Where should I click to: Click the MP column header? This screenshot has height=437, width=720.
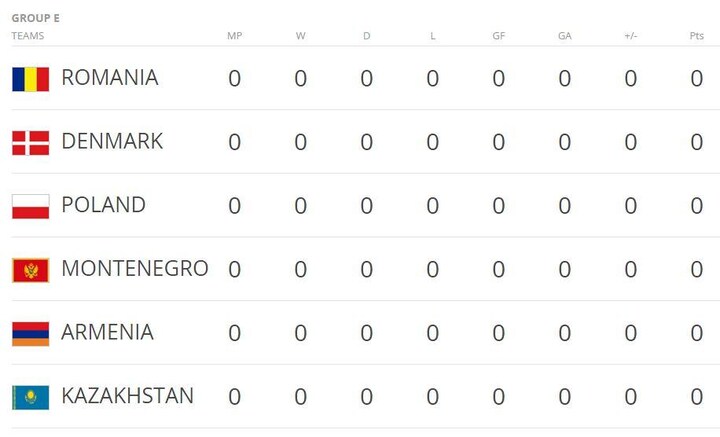point(234,36)
